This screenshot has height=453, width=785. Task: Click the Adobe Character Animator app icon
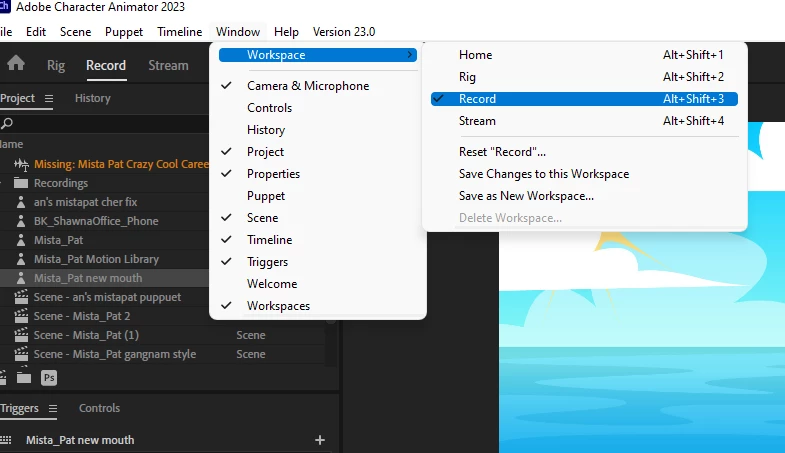pos(5,7)
